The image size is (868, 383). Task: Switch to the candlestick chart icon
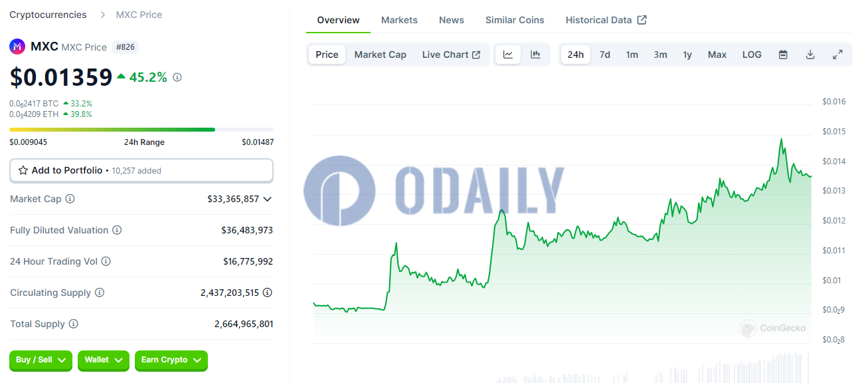click(x=535, y=55)
